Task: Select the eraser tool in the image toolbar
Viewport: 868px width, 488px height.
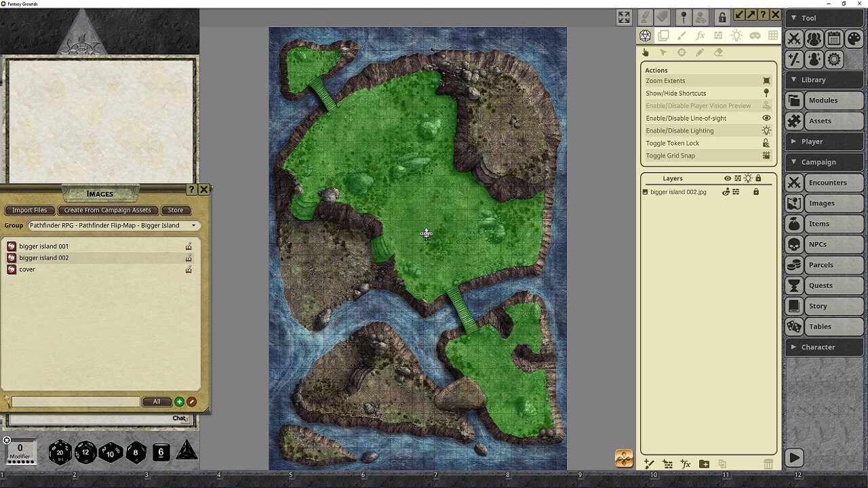Action: [x=718, y=52]
